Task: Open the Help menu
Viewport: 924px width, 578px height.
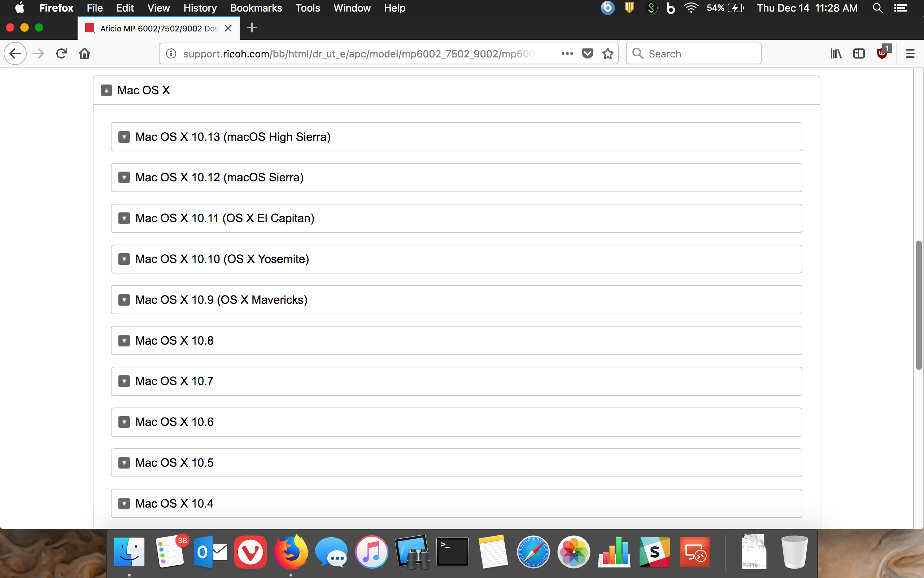Action: 395,8
